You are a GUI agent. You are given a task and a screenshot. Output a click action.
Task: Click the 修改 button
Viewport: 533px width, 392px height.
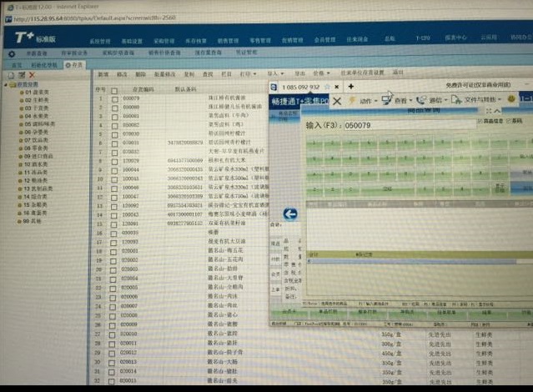click(122, 74)
